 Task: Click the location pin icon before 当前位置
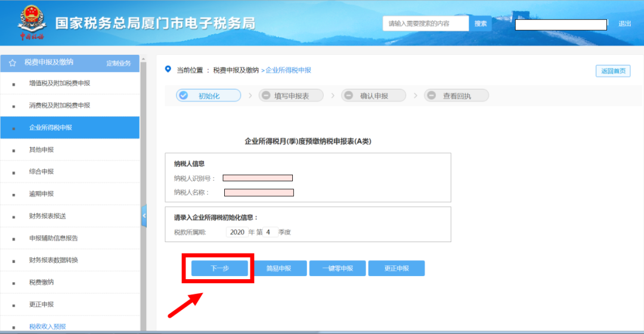tap(168, 69)
